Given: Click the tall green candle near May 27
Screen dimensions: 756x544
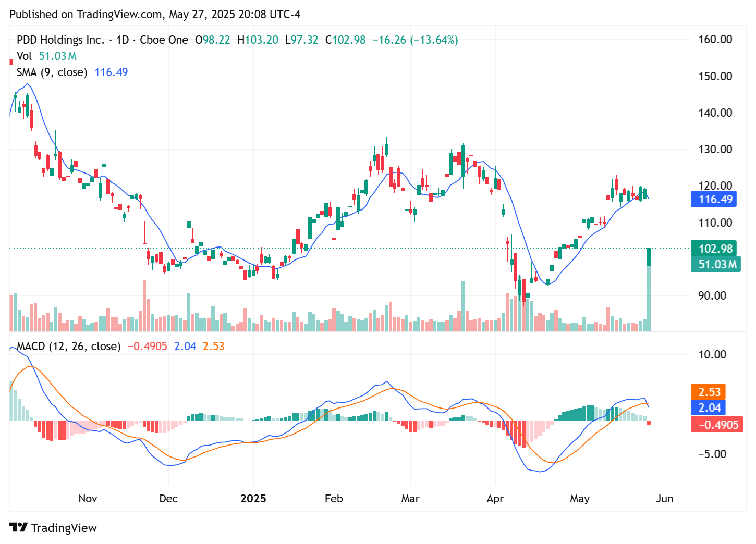Looking at the screenshot, I should coord(649,258).
